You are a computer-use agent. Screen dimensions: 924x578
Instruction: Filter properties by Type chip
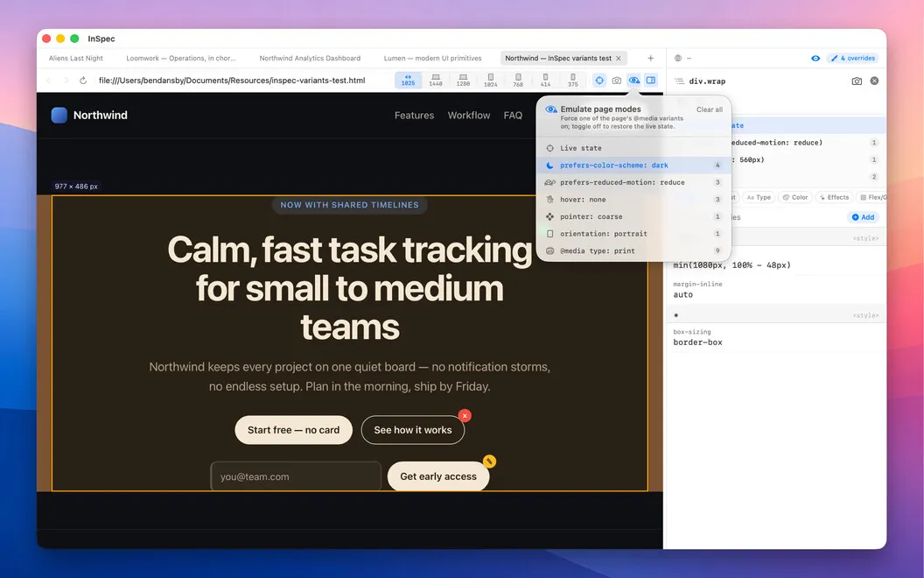pyautogui.click(x=759, y=198)
